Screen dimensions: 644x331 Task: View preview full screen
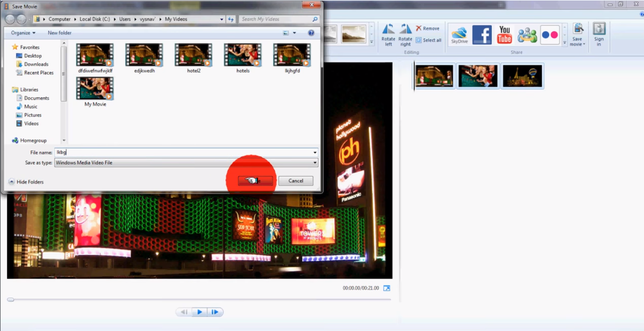387,288
